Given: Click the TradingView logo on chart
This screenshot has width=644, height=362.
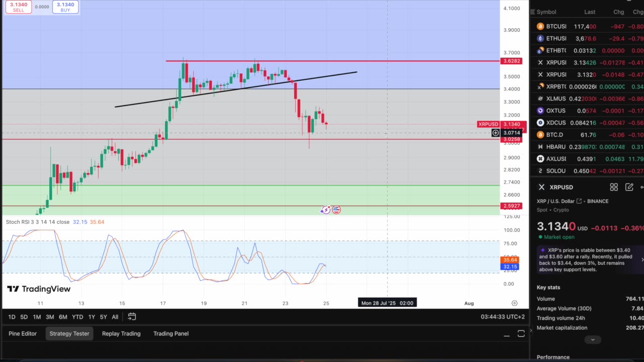Looking at the screenshot, I should [x=39, y=289].
